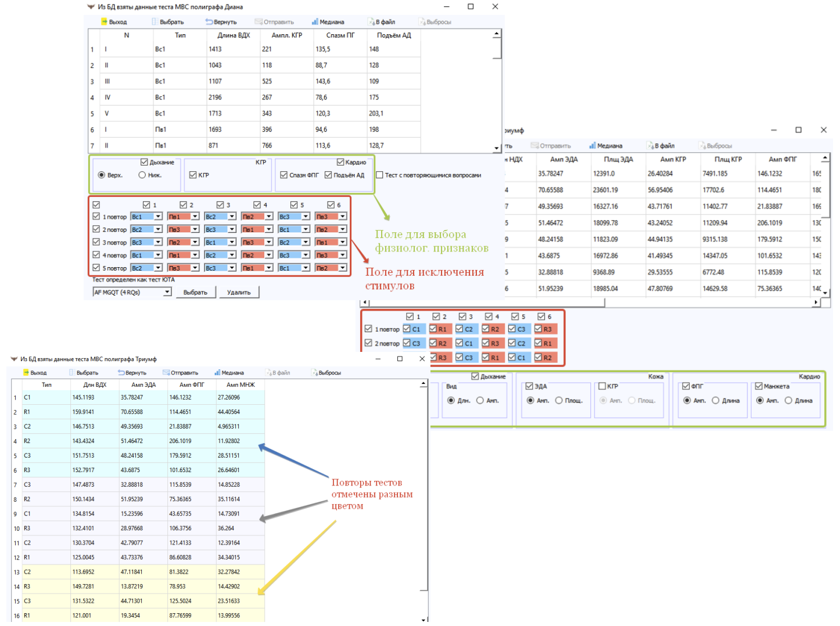840x626 pixels.
Task: Click Отправить envelope in bottom-left Триумф window
Action: [166, 373]
